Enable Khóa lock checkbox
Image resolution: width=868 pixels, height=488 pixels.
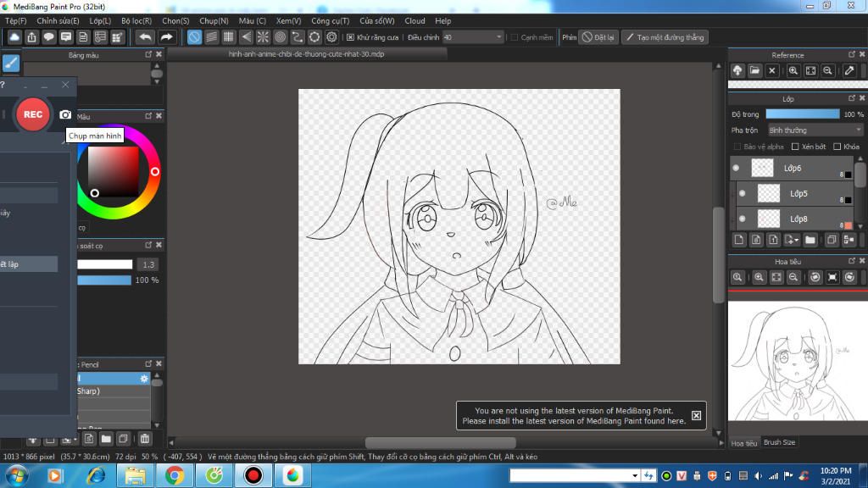pos(837,147)
